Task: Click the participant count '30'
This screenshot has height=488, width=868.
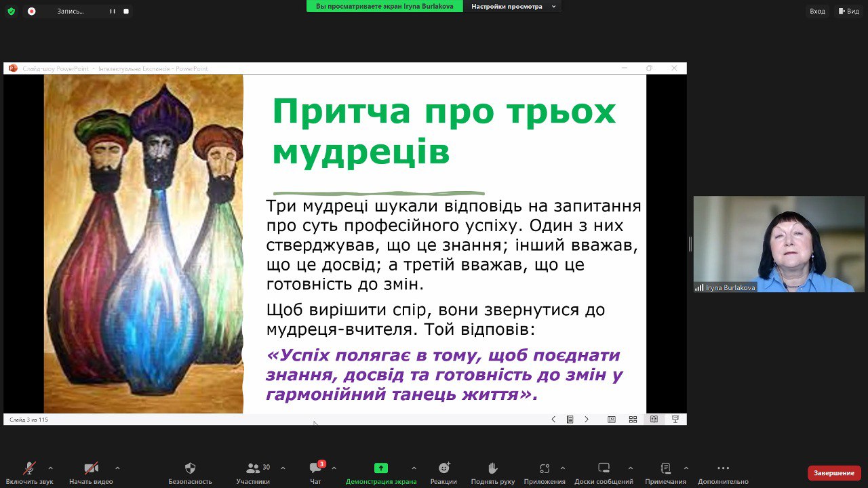Action: click(267, 467)
